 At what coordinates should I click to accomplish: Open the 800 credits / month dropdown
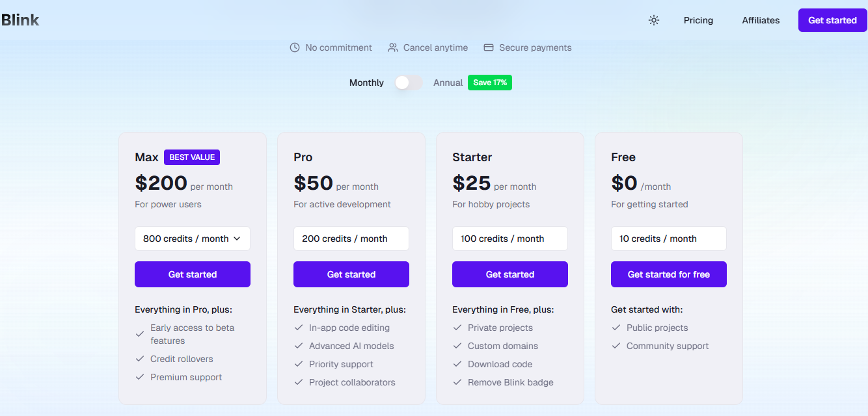[192, 239]
